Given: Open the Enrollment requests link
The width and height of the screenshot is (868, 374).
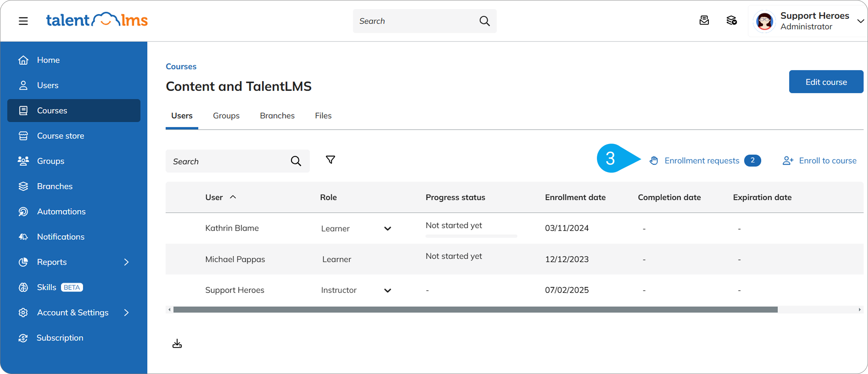Looking at the screenshot, I should tap(702, 161).
